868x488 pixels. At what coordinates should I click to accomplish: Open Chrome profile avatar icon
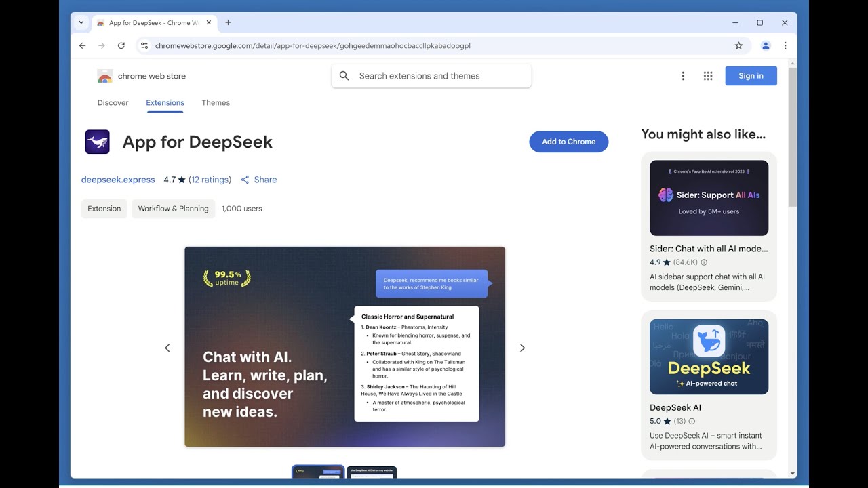[x=766, y=45]
